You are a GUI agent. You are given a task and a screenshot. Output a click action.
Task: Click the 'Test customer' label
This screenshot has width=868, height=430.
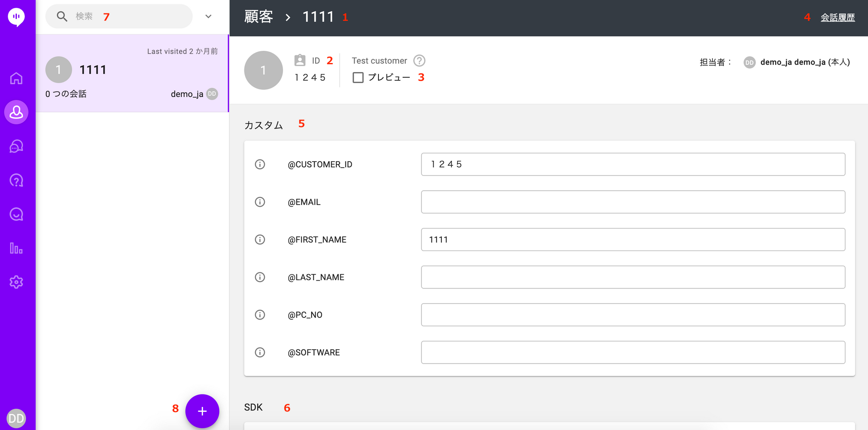point(379,61)
